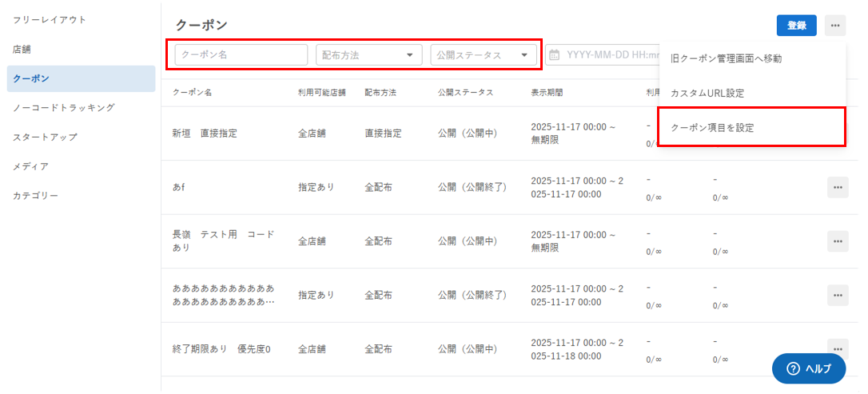Open row options for ああああ coupon row
This screenshot has height=394, width=868.
[838, 295]
